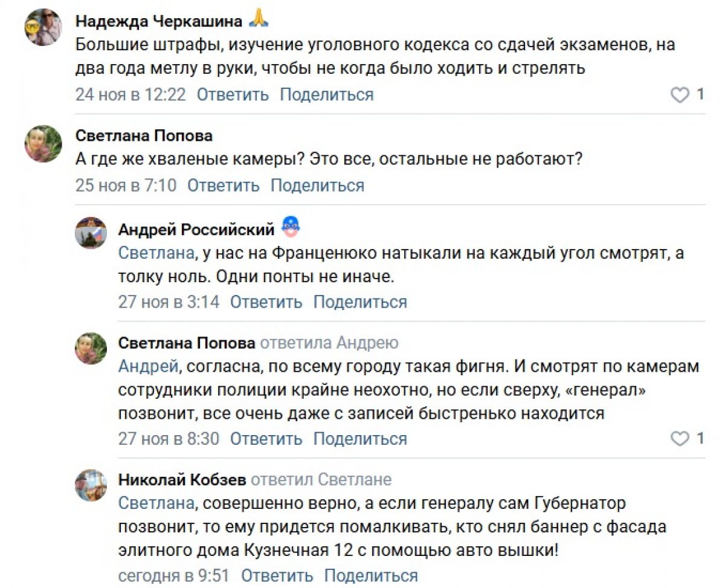The height and width of the screenshot is (588, 725).
Task: Click the heart on Светлана's 8:30 reply
Action: [x=681, y=439]
